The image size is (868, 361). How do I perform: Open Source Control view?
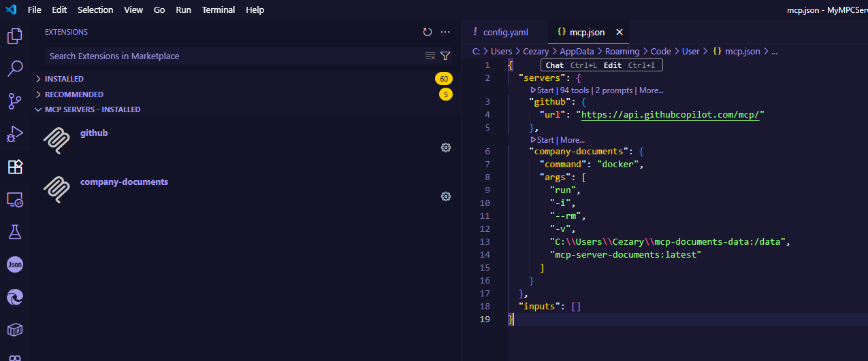15,101
